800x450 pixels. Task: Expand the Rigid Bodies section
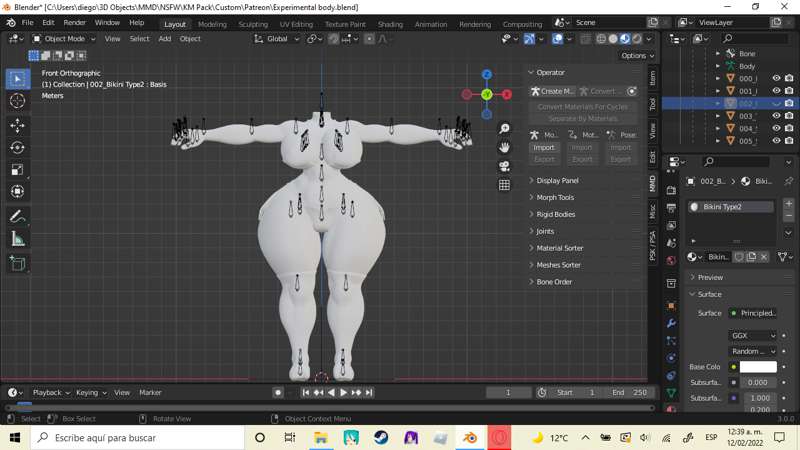coord(556,214)
